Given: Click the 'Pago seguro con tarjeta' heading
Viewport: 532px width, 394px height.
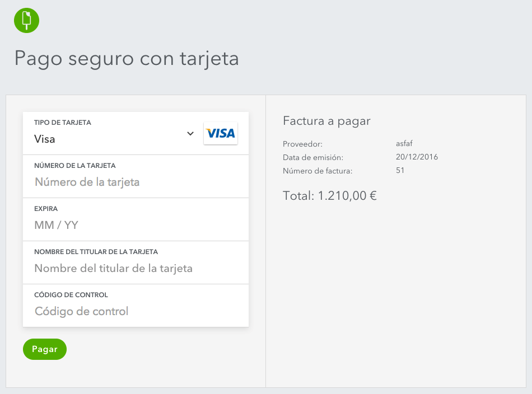Looking at the screenshot, I should [x=127, y=58].
